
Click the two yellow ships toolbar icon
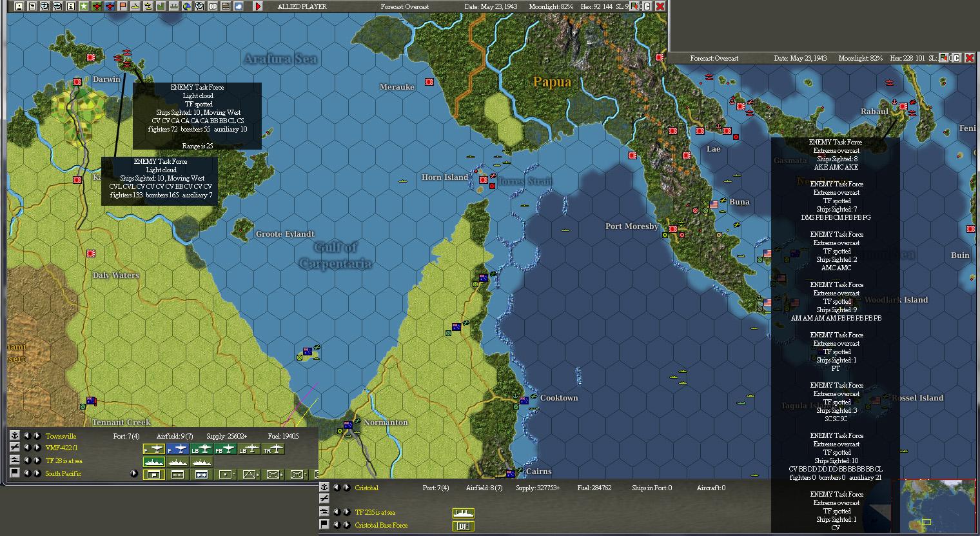148,6
